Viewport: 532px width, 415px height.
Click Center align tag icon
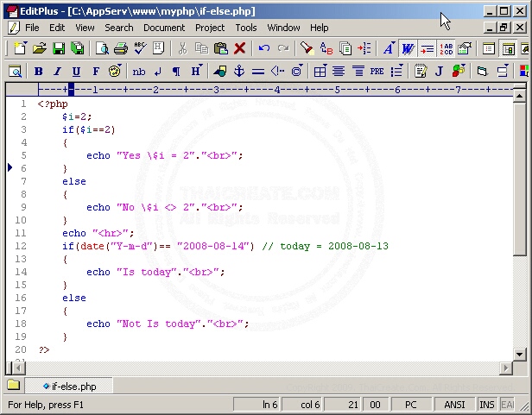[339, 72]
